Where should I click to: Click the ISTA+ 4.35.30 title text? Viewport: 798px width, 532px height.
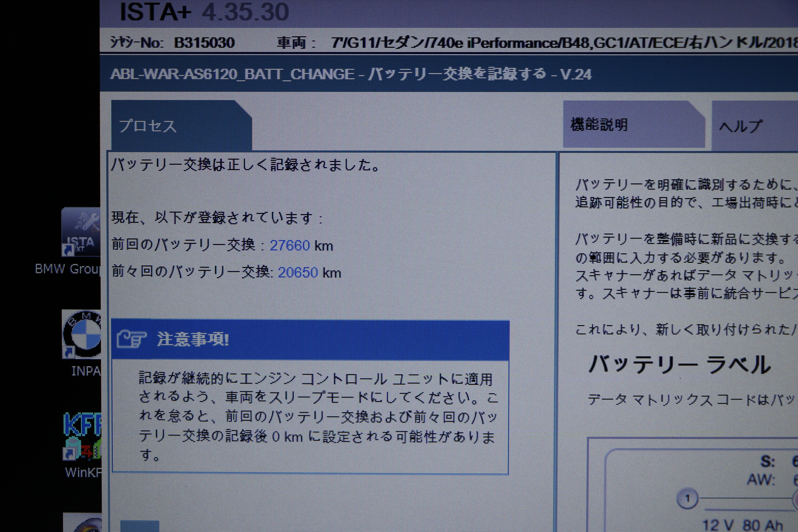tap(204, 12)
